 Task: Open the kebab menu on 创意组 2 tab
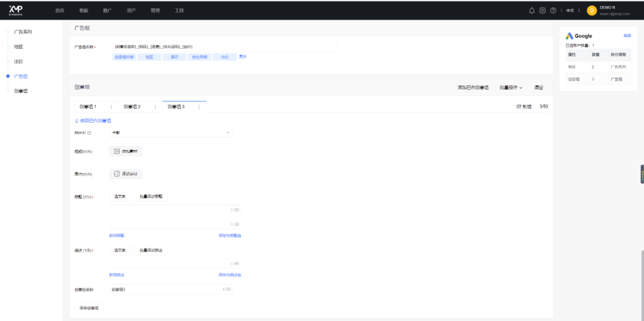(x=155, y=107)
